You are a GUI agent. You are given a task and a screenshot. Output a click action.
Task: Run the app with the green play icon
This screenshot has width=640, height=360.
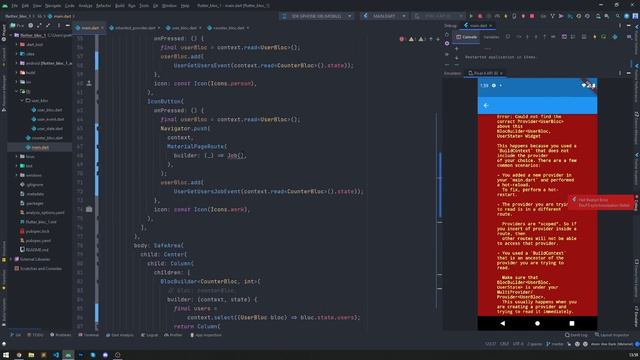pos(471,16)
